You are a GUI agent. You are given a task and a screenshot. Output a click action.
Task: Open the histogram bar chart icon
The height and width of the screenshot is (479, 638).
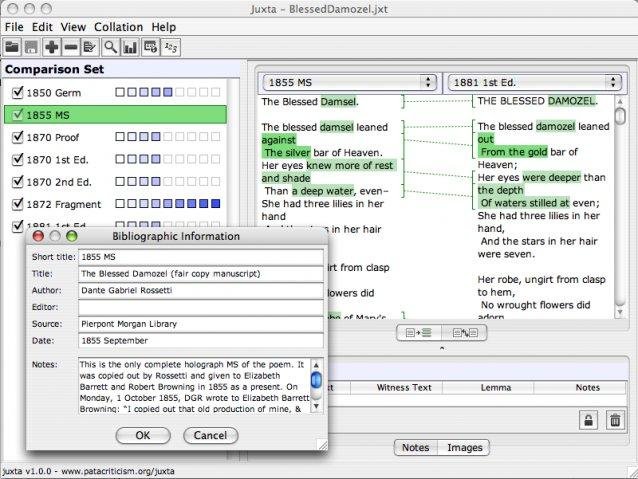[x=130, y=47]
